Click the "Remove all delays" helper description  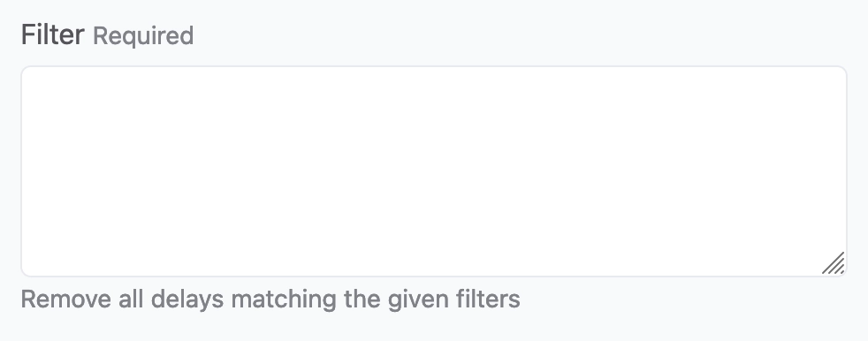(x=270, y=299)
